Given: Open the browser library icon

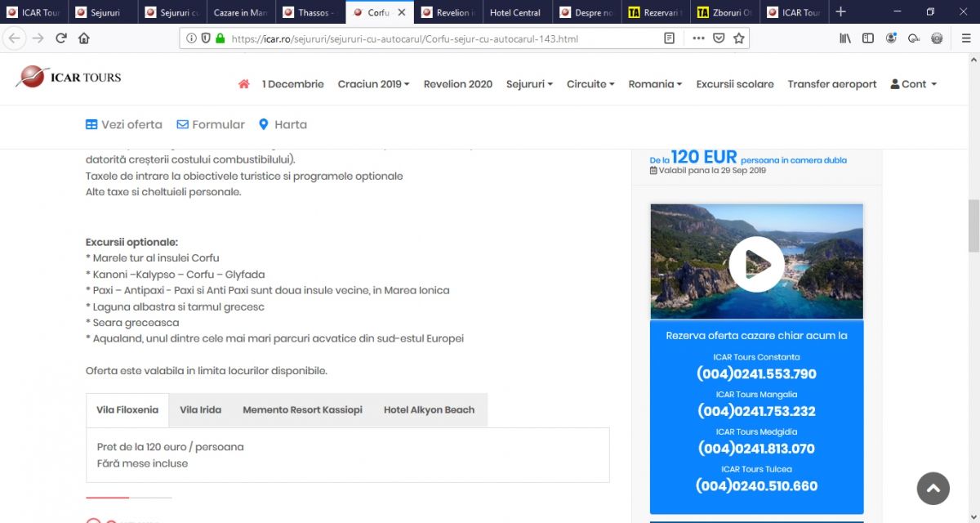Looking at the screenshot, I should click(845, 38).
